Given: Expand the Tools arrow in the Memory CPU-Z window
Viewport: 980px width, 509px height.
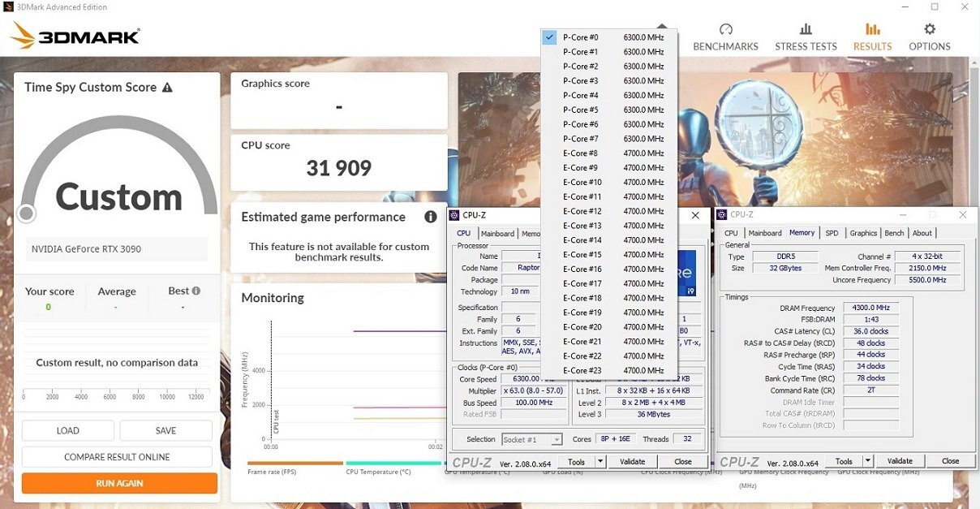Looking at the screenshot, I should (x=868, y=461).
